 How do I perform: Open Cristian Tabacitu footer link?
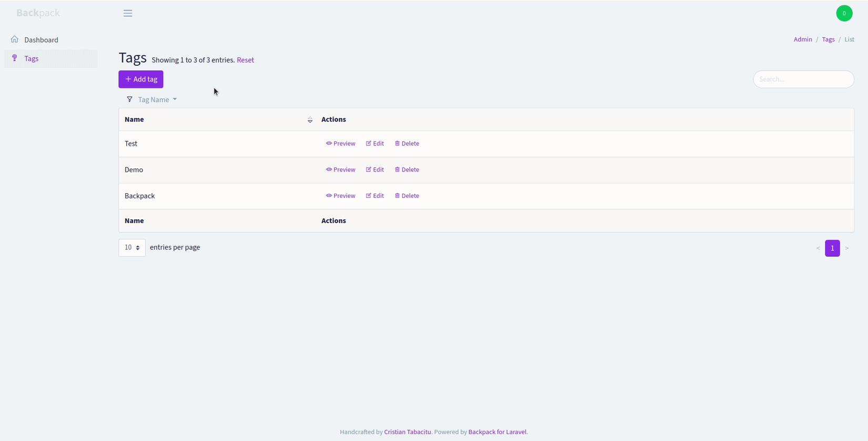[x=408, y=432]
